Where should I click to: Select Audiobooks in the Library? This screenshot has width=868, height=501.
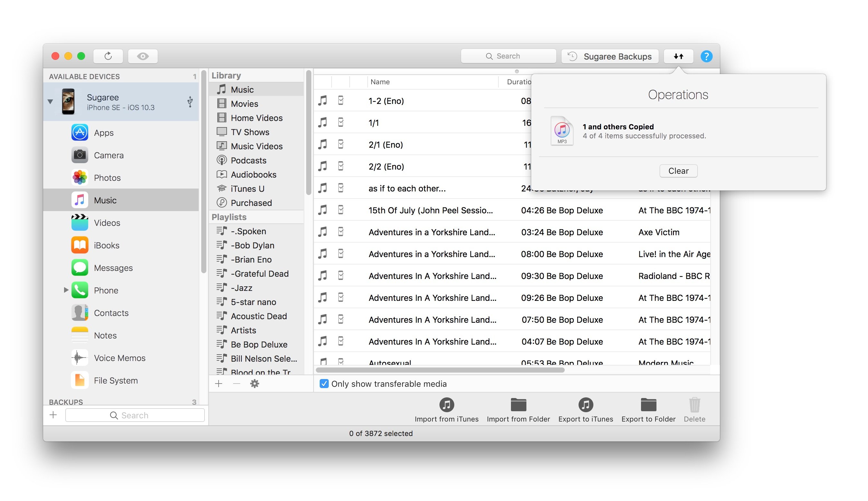[256, 174]
